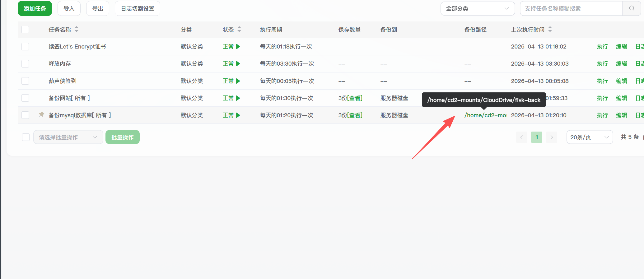
Task: Open the 全部分类 category dropdown
Action: coord(477,8)
